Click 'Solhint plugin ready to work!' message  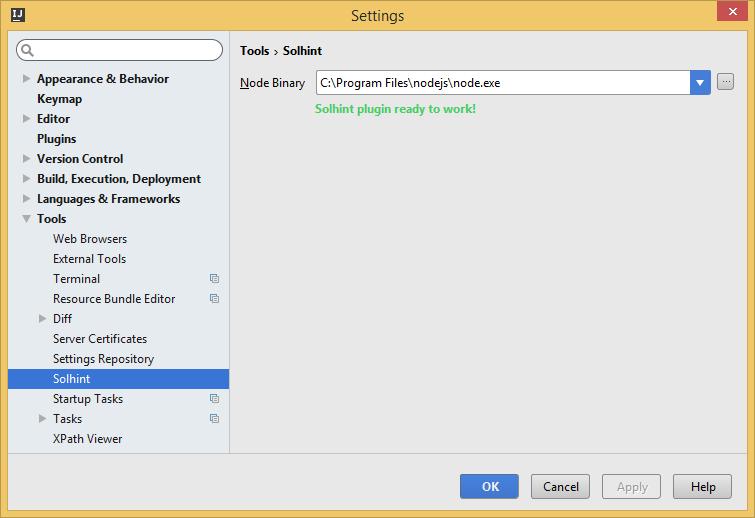(395, 109)
